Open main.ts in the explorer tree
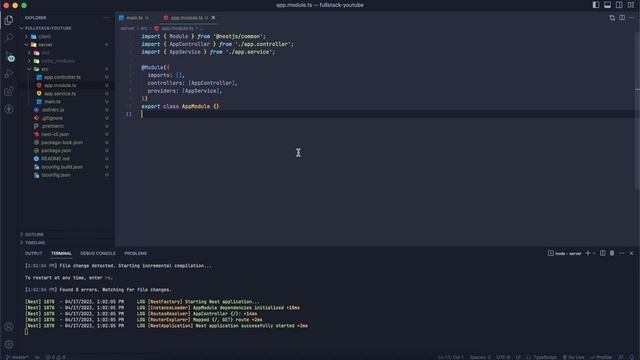640x360 pixels. [52, 102]
